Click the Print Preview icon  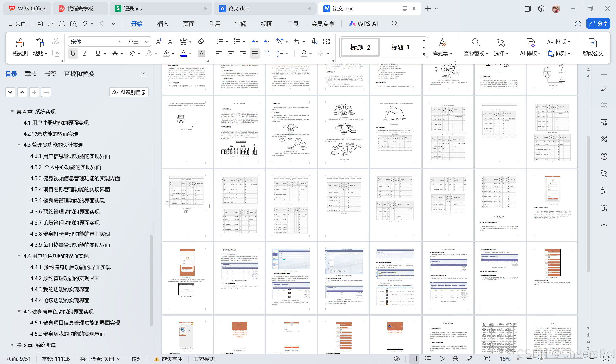coord(73,23)
